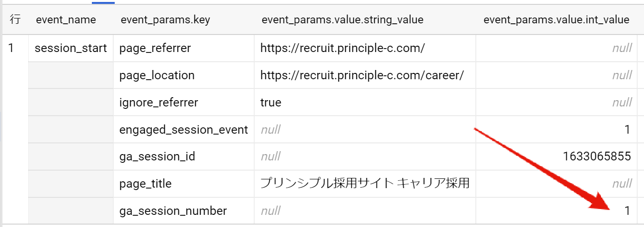Select the string value cell reading true
Image resolution: width=644 pixels, height=227 pixels.
[271, 103]
